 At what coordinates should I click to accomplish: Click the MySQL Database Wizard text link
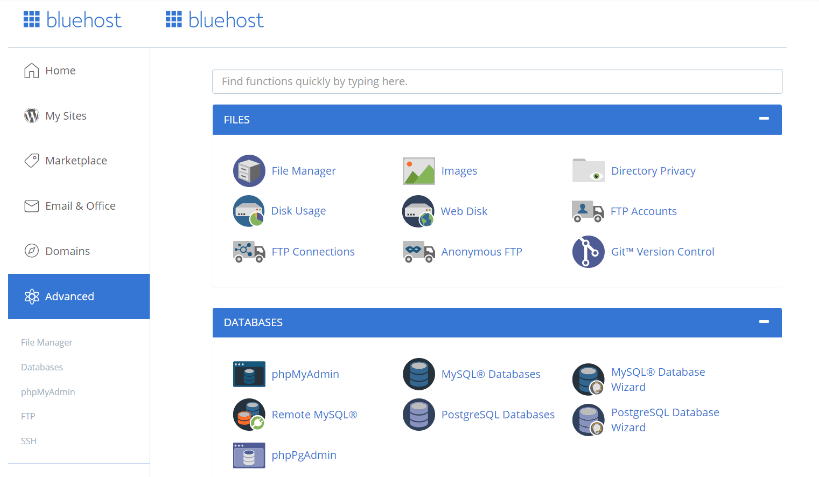[x=658, y=379]
